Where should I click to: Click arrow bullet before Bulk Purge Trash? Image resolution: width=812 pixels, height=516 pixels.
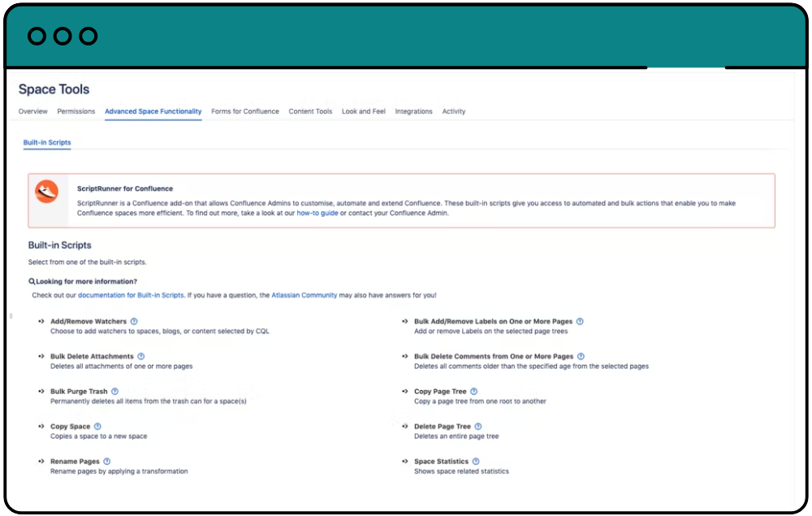pyautogui.click(x=41, y=391)
